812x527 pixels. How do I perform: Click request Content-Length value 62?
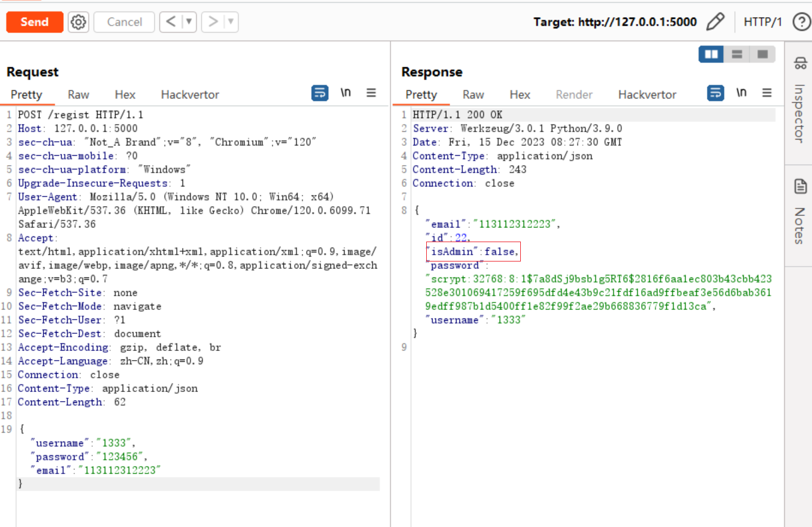pyautogui.click(x=120, y=402)
